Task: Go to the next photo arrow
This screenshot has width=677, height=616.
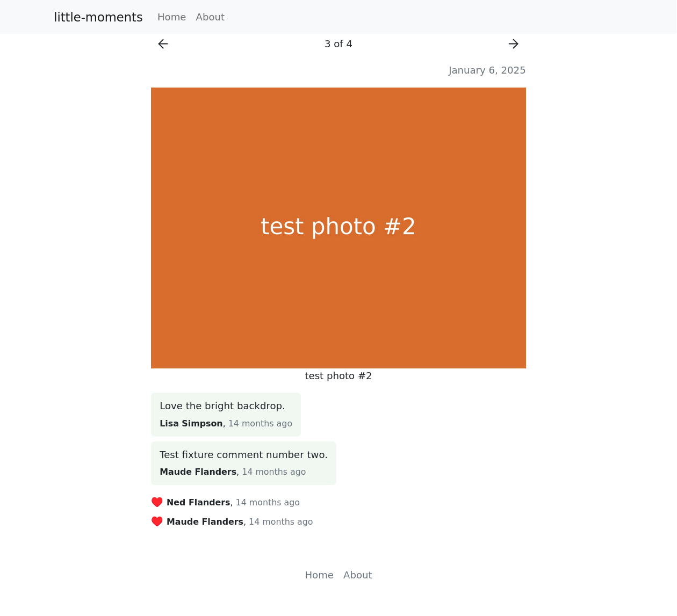Action: click(514, 44)
